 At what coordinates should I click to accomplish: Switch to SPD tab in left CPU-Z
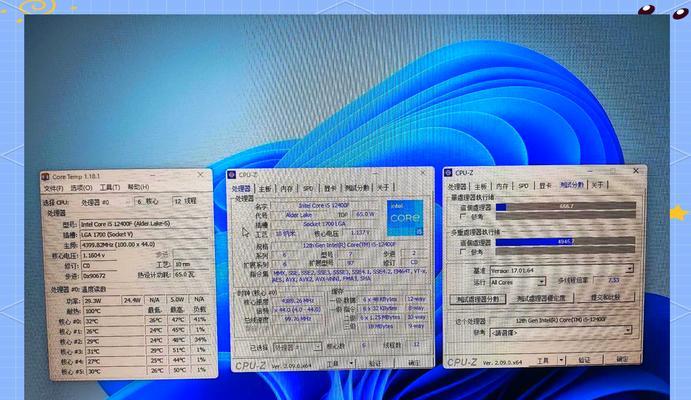pyautogui.click(x=308, y=188)
